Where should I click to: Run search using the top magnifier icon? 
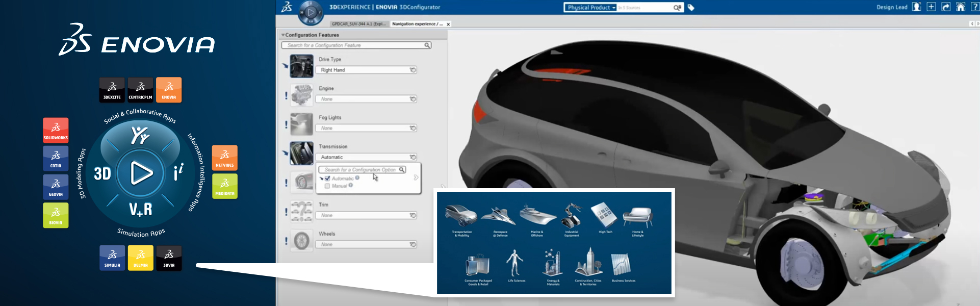pos(677,8)
